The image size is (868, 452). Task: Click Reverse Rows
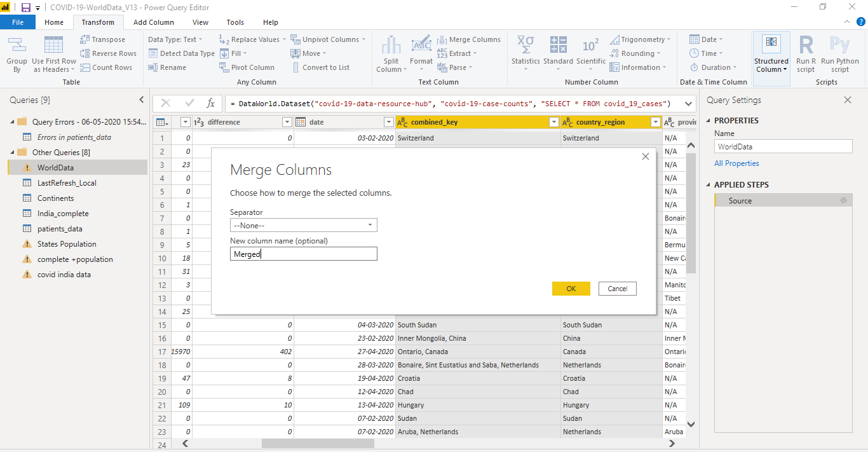pyautogui.click(x=109, y=53)
